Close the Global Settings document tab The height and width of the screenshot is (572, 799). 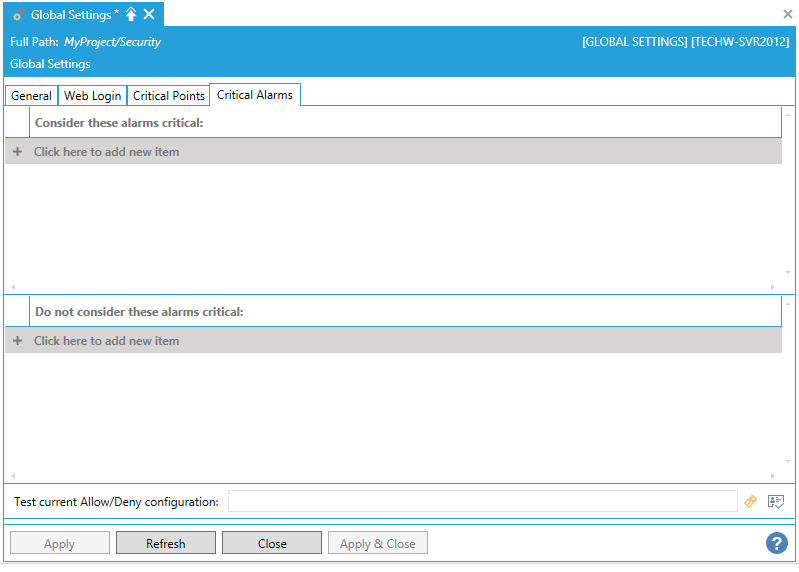(x=149, y=15)
